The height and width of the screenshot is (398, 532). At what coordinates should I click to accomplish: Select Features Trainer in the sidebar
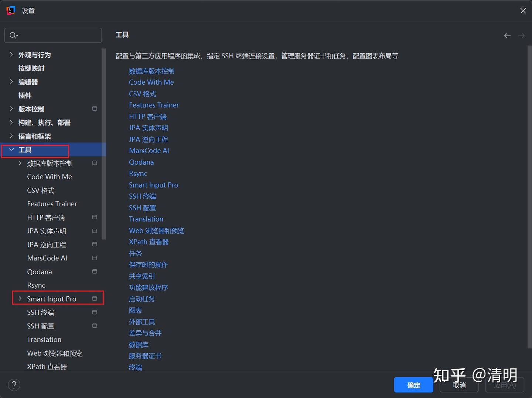click(52, 203)
